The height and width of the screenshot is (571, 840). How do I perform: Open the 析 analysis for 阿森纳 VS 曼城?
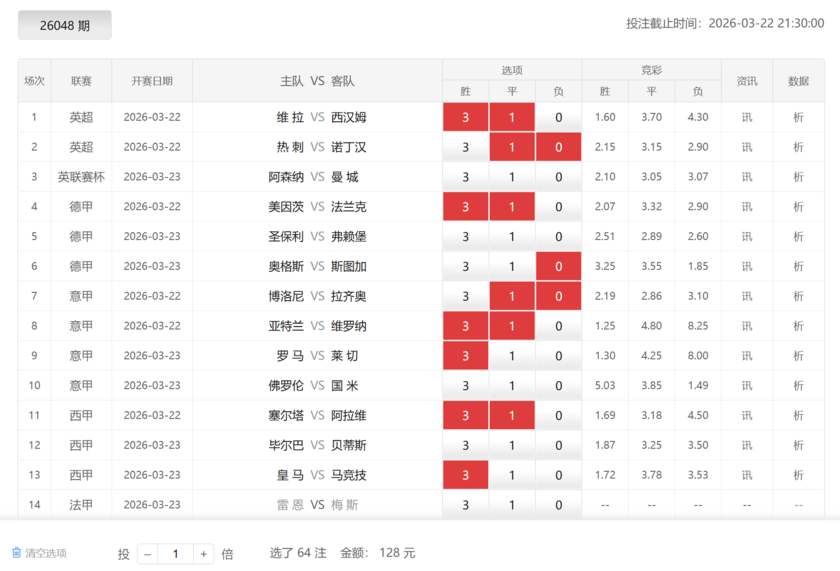[x=798, y=177]
